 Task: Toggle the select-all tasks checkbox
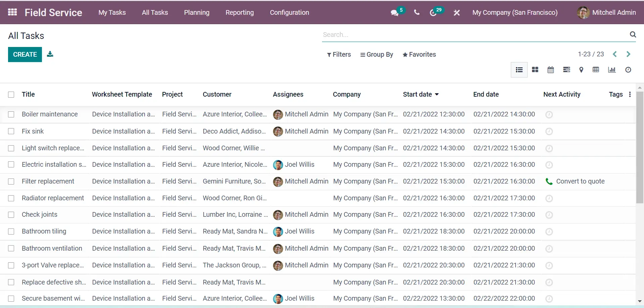[x=11, y=95]
